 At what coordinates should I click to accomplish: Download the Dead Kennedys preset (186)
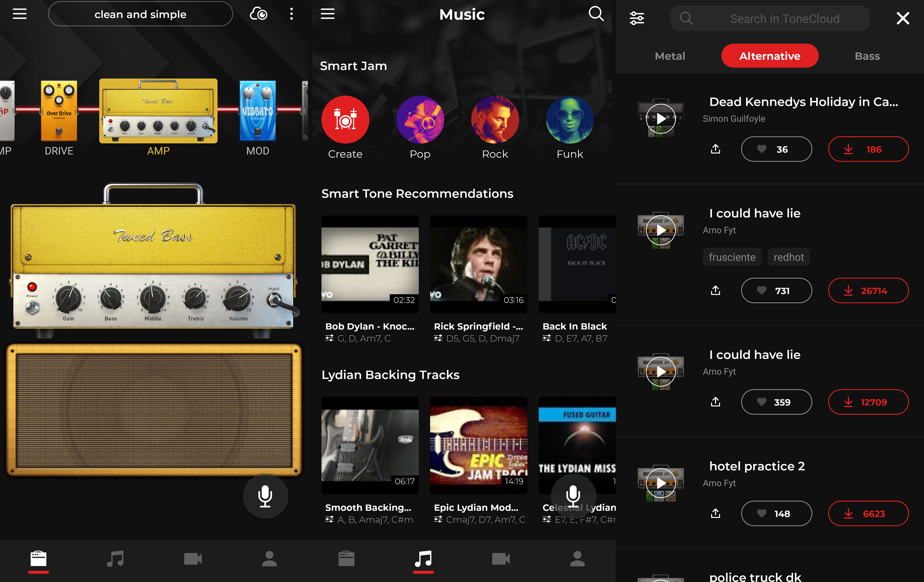pyautogui.click(x=868, y=149)
